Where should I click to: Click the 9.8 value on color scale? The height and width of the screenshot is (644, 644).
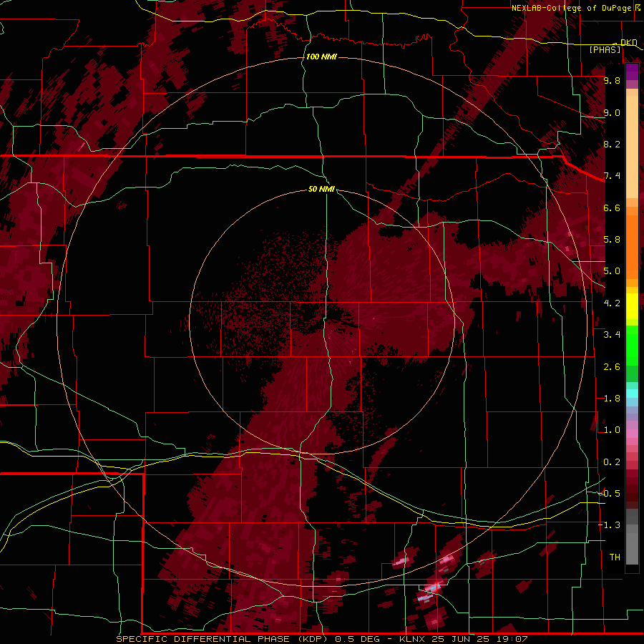tap(612, 80)
